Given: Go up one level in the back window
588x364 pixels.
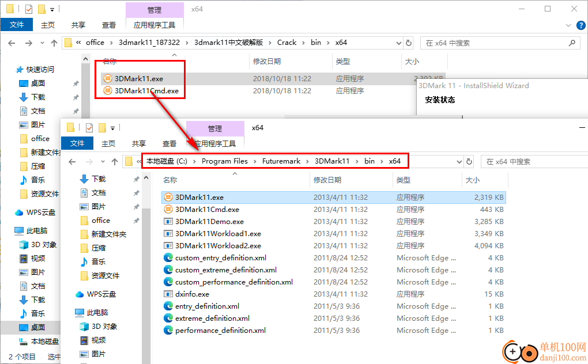Looking at the screenshot, I should (54, 43).
